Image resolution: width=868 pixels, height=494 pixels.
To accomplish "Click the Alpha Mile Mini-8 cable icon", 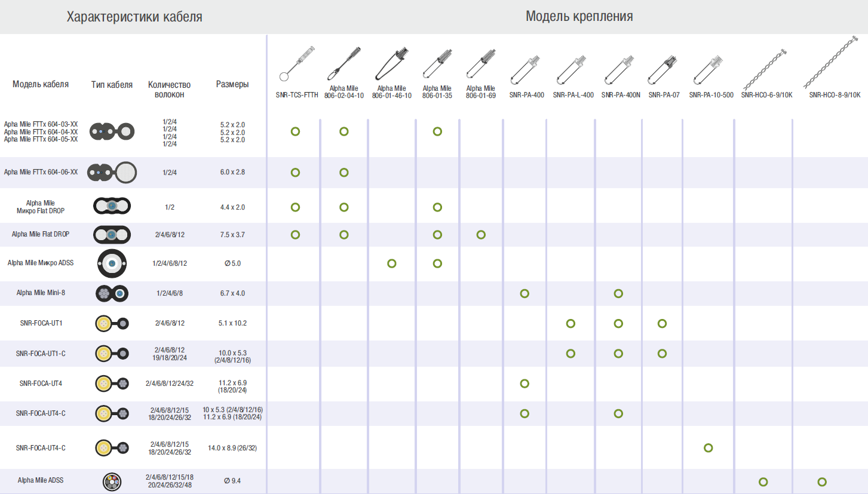I will 112,293.
